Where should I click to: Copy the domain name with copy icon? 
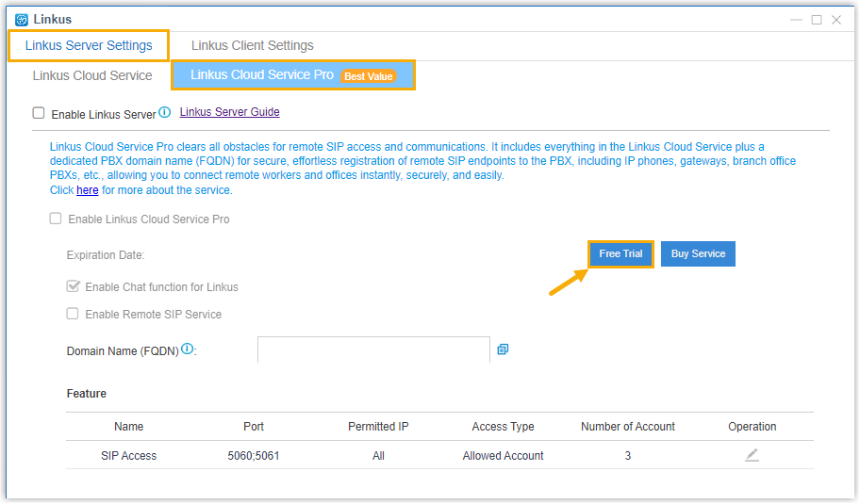503,350
